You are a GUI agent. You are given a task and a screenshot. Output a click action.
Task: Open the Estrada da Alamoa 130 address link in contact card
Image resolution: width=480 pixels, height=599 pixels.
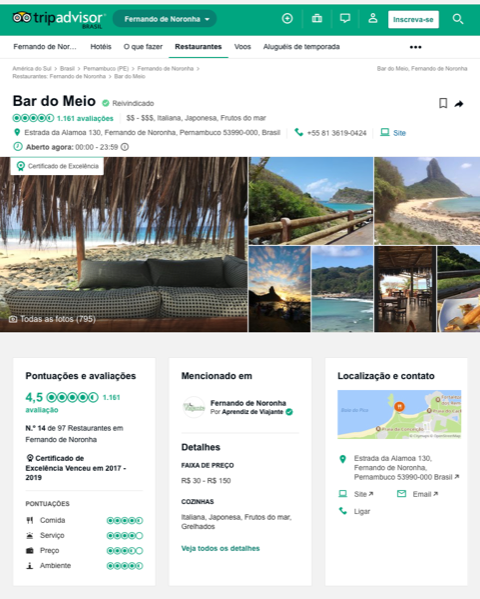click(x=406, y=468)
